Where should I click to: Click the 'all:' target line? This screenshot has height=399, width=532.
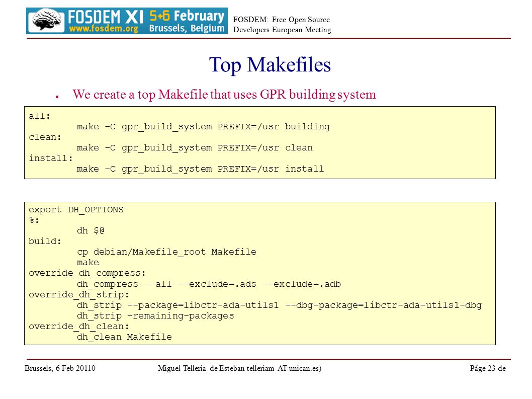(39, 116)
